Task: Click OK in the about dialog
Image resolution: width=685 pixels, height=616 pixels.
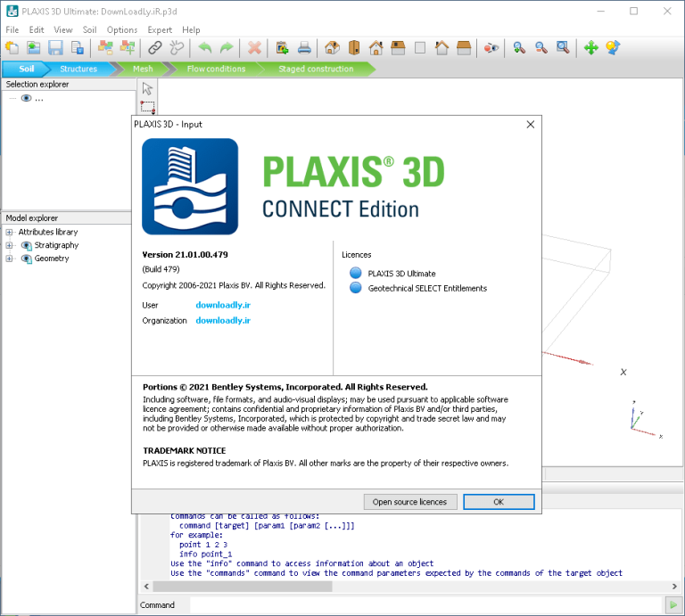Action: [499, 502]
